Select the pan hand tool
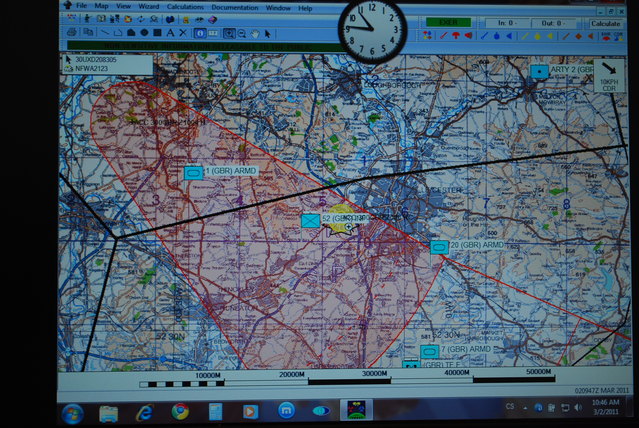The height and width of the screenshot is (428, 639). (255, 33)
